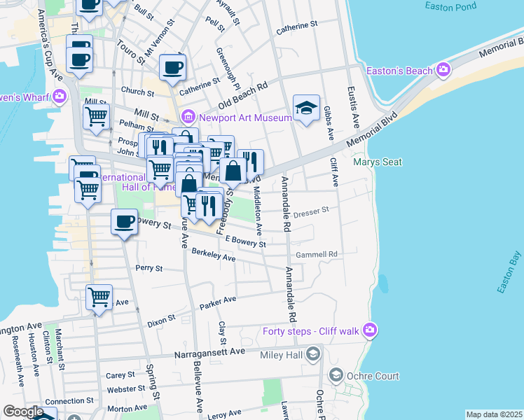Click the Narragansett Ave street label

point(209,353)
